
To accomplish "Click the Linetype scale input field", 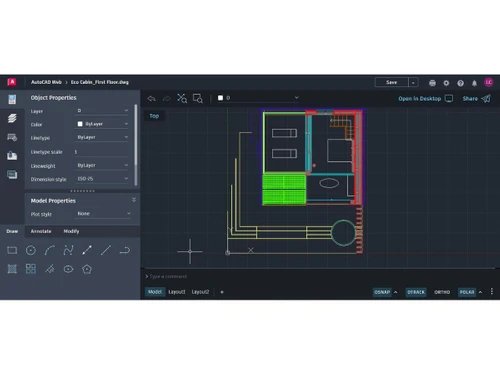I will coord(101,152).
